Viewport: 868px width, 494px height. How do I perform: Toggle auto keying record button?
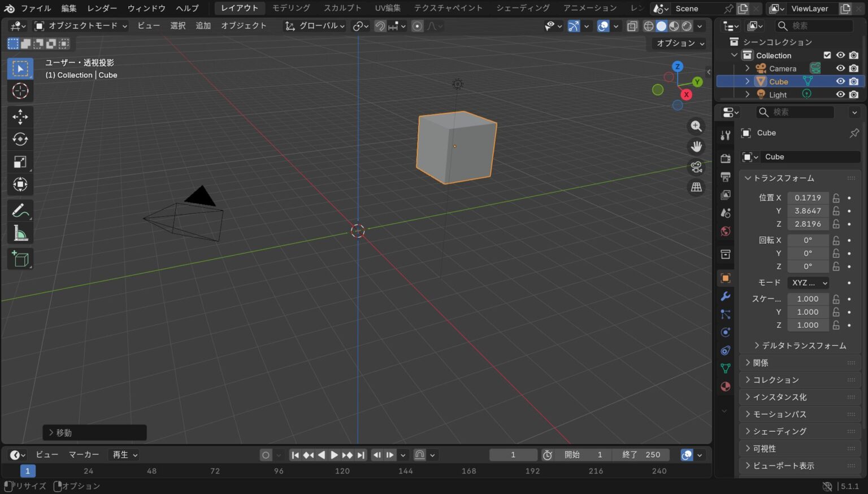coord(266,455)
